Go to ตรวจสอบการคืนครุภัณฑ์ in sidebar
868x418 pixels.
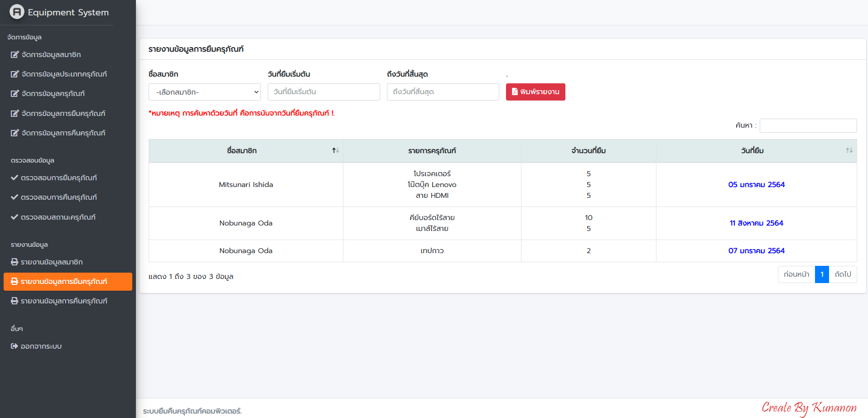[x=59, y=197]
